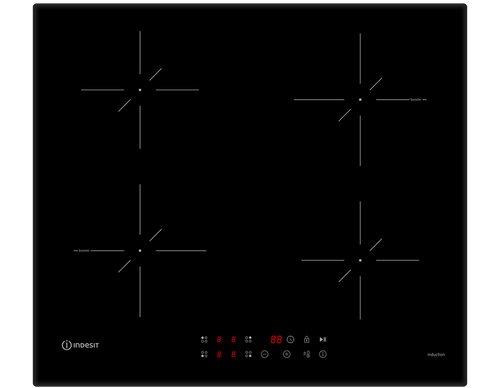
Task: Tap the play/pause control
Action: [323, 339]
